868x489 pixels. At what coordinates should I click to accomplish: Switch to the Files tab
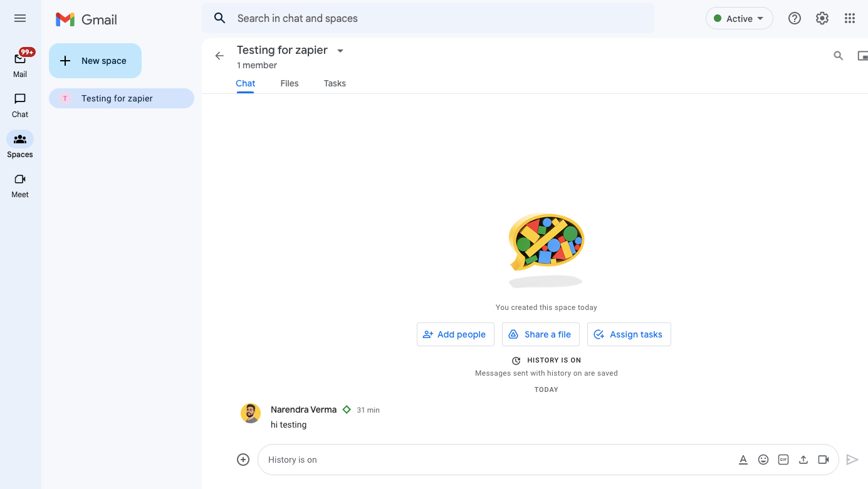click(x=290, y=83)
